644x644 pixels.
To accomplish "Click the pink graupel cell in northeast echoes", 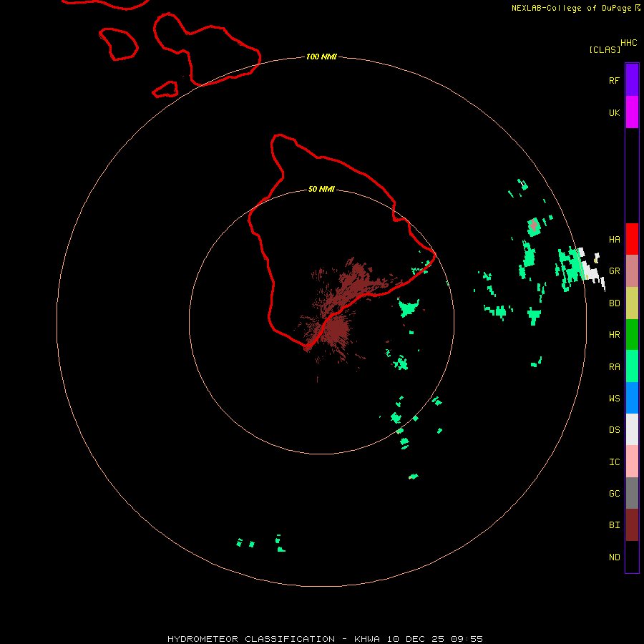I will 534,225.
